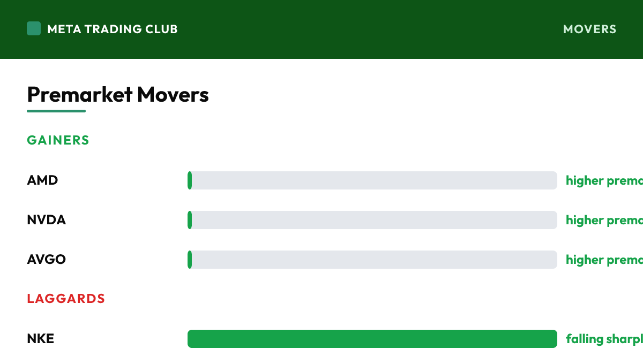Open the NVDA ticker row

point(335,220)
